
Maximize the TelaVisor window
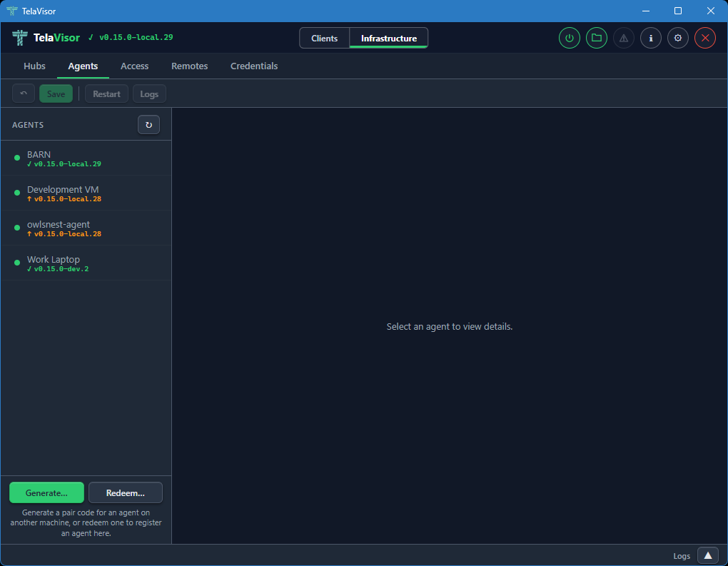678,11
